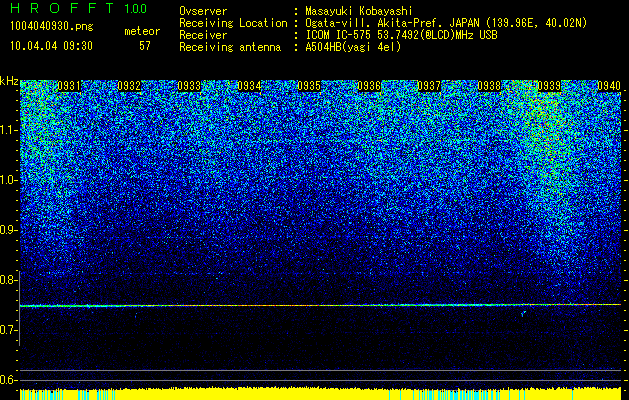Click observer name Masayuki Kobayashi

pos(359,11)
